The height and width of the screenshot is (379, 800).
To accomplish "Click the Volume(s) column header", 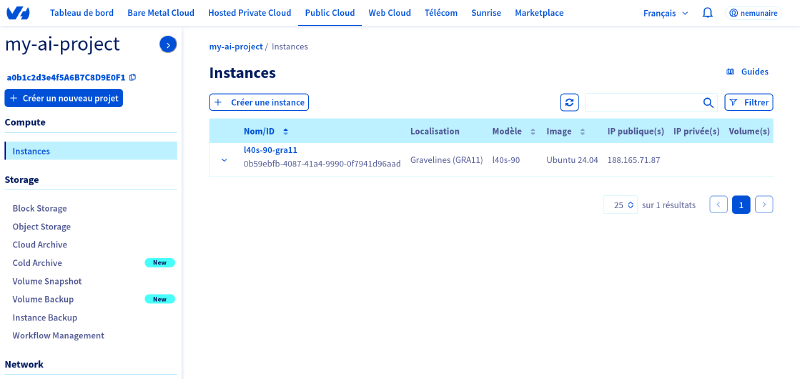I will click(x=749, y=131).
